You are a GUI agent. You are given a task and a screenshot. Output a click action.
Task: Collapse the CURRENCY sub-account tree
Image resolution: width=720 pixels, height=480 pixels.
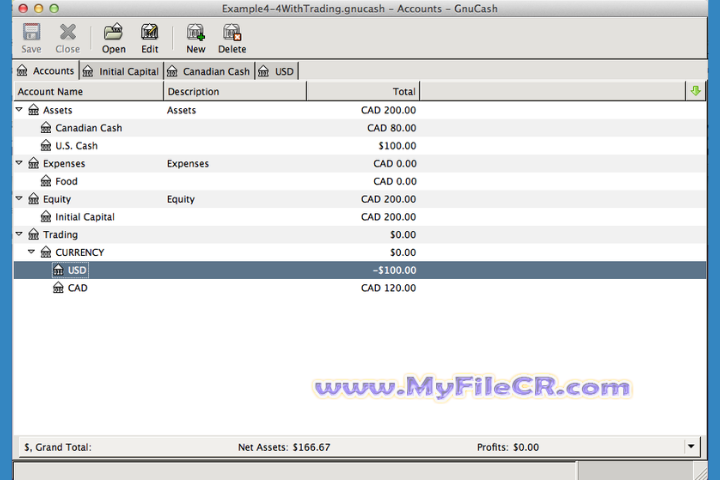point(31,252)
